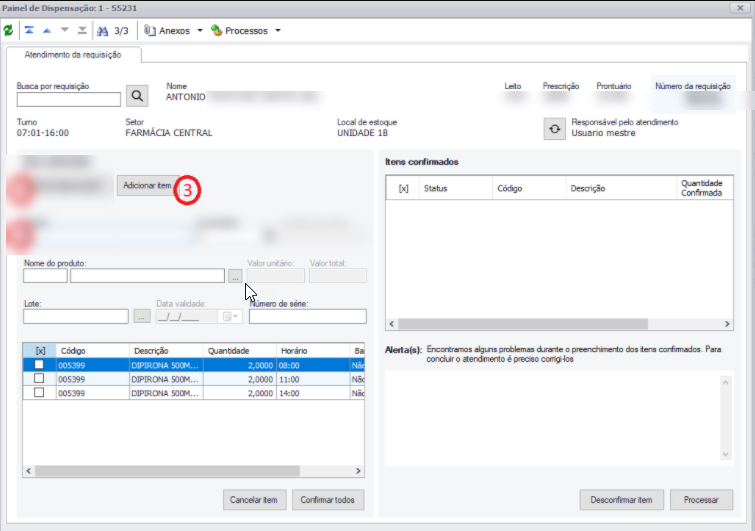Click the Anexos paperclip icon
755x531 pixels.
tap(150, 30)
